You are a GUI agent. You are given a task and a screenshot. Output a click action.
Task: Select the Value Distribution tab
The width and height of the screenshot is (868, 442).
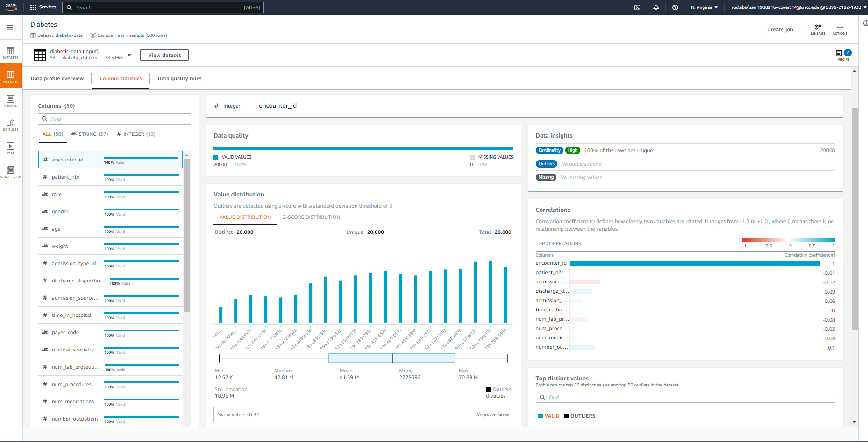tap(245, 217)
